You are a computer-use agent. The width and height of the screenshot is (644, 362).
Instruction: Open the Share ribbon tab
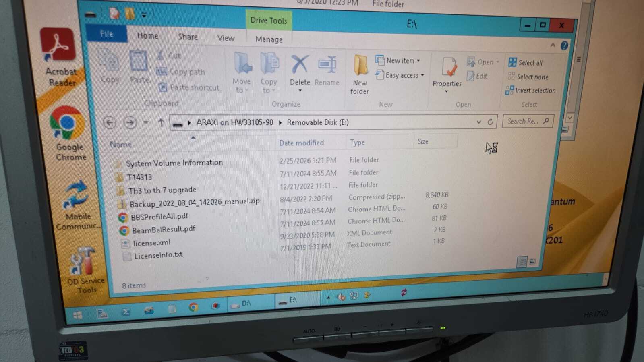[x=188, y=37]
